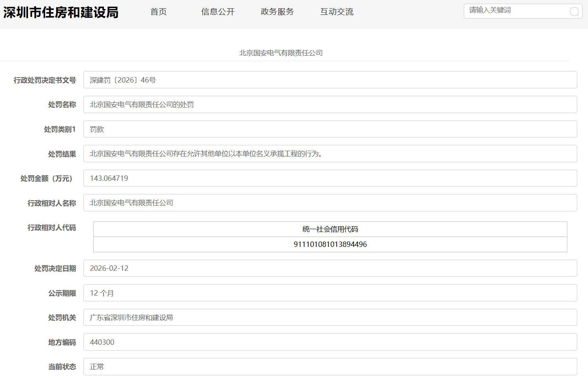Select the 处罚名称 field value
The height and width of the screenshot is (379, 588).
[x=330, y=104]
